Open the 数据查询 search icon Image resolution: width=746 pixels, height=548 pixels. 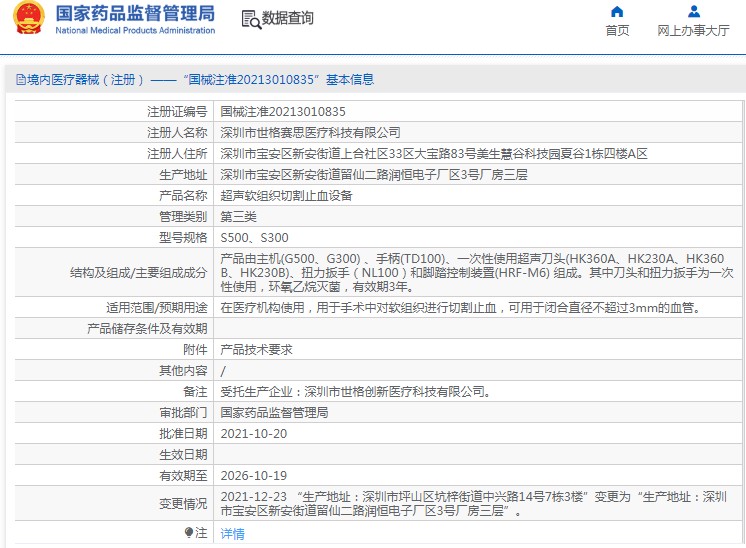click(x=251, y=19)
